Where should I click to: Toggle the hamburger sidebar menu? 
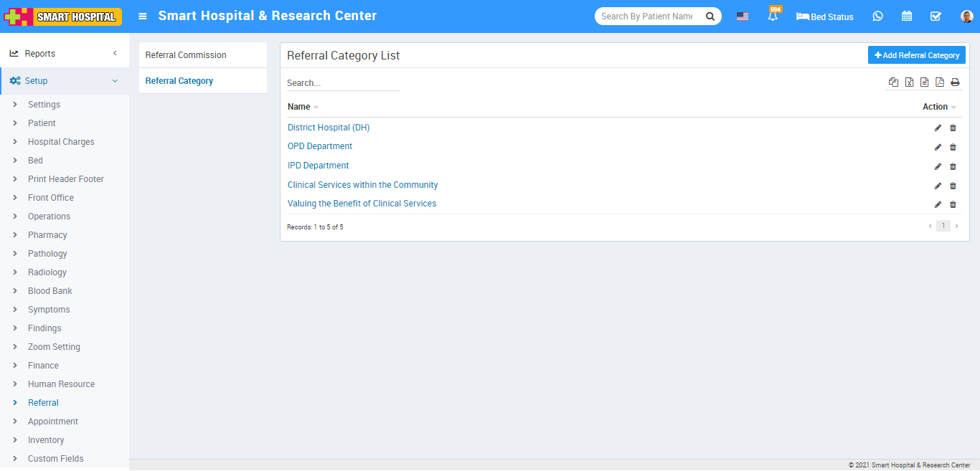tap(143, 16)
